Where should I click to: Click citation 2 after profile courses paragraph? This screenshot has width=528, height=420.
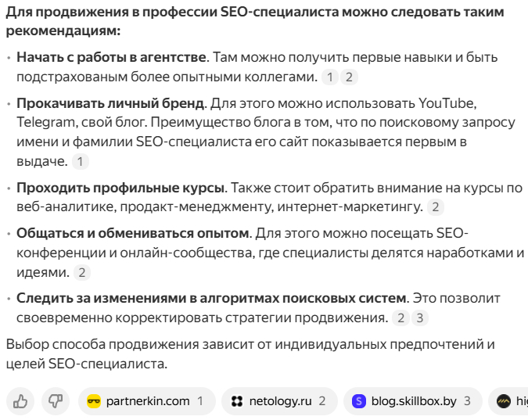[435, 207]
